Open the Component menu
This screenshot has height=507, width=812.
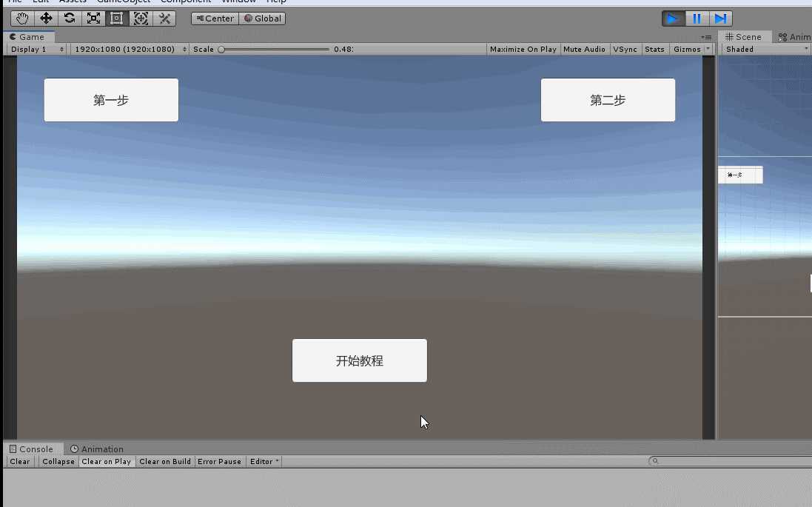click(186, 1)
